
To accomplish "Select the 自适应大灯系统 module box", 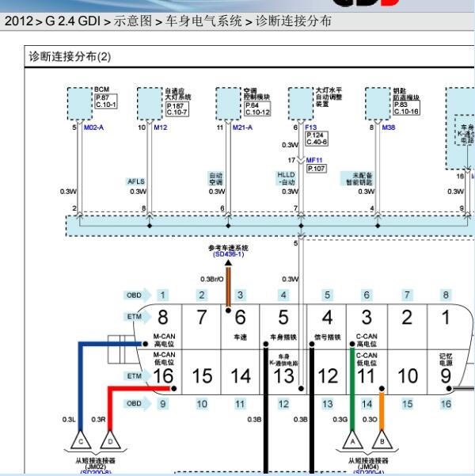I will click(150, 104).
